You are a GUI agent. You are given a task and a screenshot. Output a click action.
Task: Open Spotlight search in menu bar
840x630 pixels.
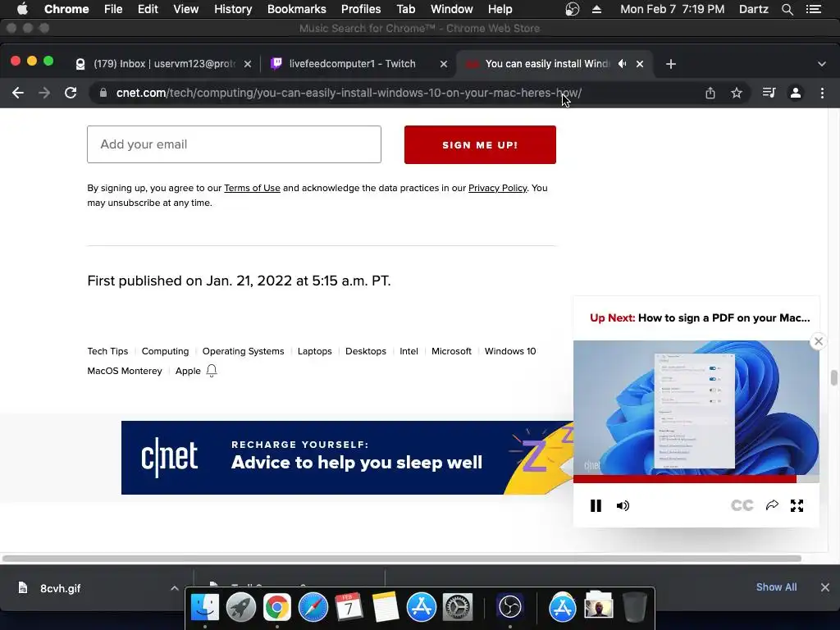(787, 9)
